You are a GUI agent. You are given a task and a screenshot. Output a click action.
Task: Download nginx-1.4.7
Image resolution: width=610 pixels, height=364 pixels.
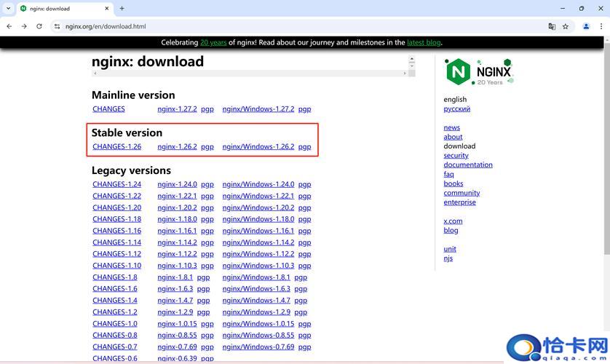point(175,300)
